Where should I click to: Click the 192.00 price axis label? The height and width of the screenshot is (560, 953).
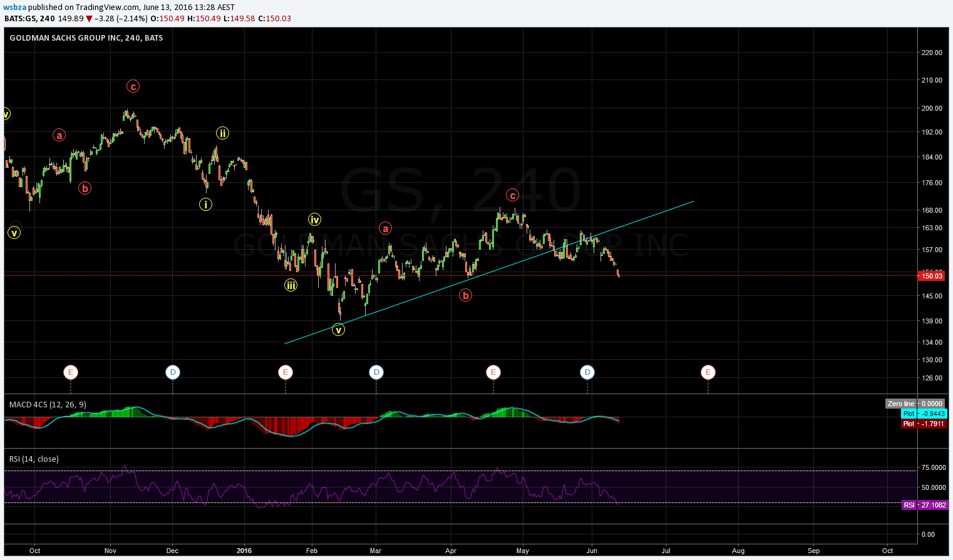[932, 132]
